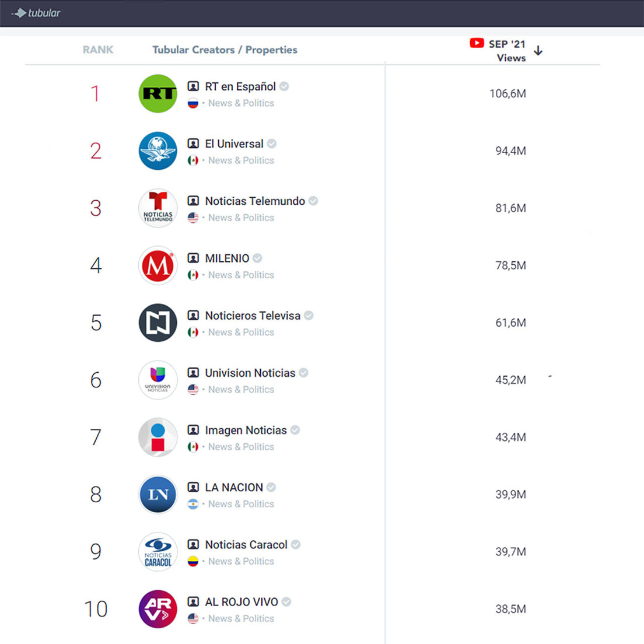The image size is (644, 644).
Task: Click the Imagen Noticias logo
Action: click(x=157, y=437)
